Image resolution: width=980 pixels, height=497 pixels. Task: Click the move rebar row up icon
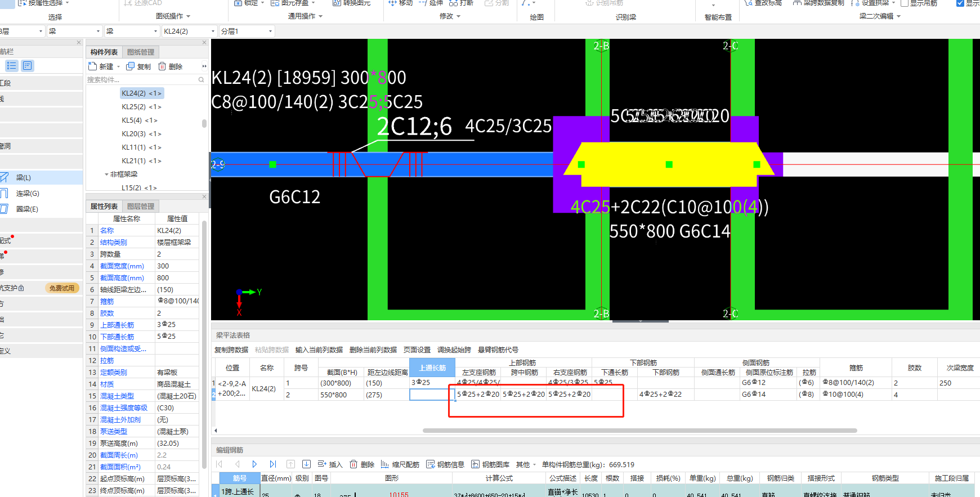(x=290, y=464)
